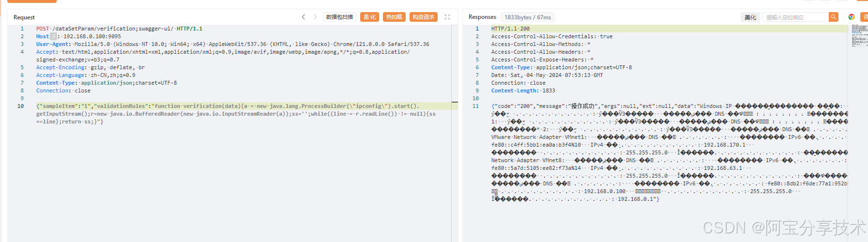Click the request Connection: close line
This screenshot has height=242, width=868.
click(63, 91)
